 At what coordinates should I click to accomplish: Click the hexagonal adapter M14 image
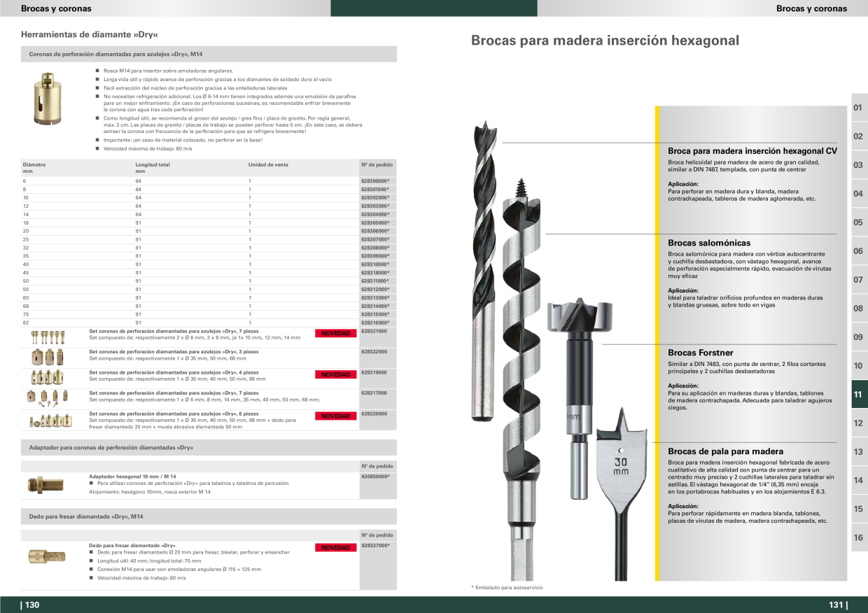coord(47,484)
